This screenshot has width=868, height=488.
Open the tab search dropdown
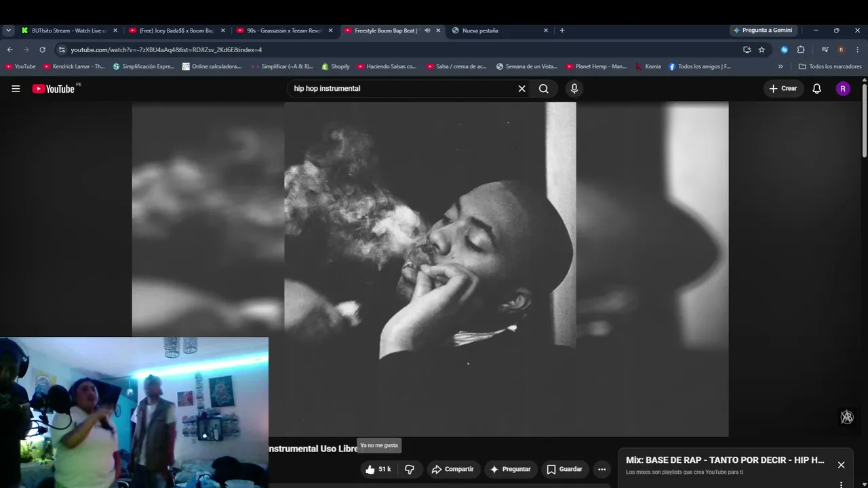(8, 30)
